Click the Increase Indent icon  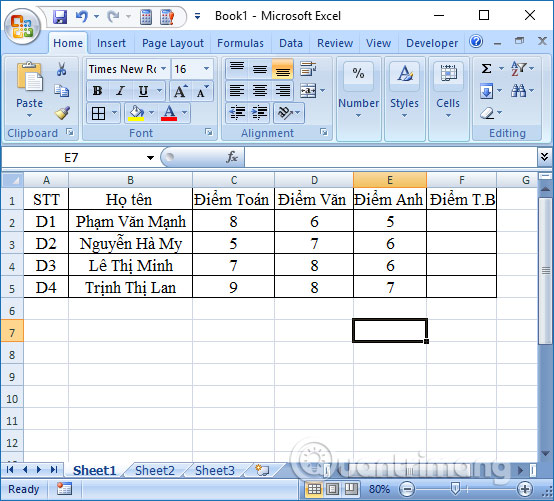[260, 113]
